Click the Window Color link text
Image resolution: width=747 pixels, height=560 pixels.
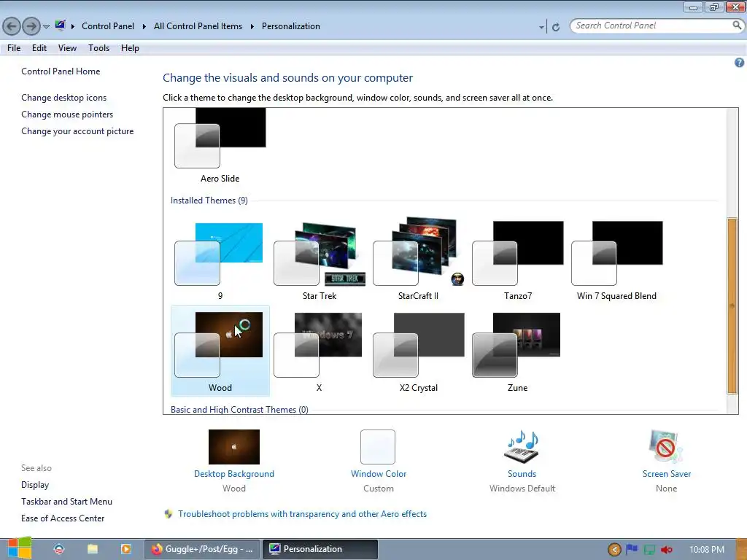click(x=379, y=474)
